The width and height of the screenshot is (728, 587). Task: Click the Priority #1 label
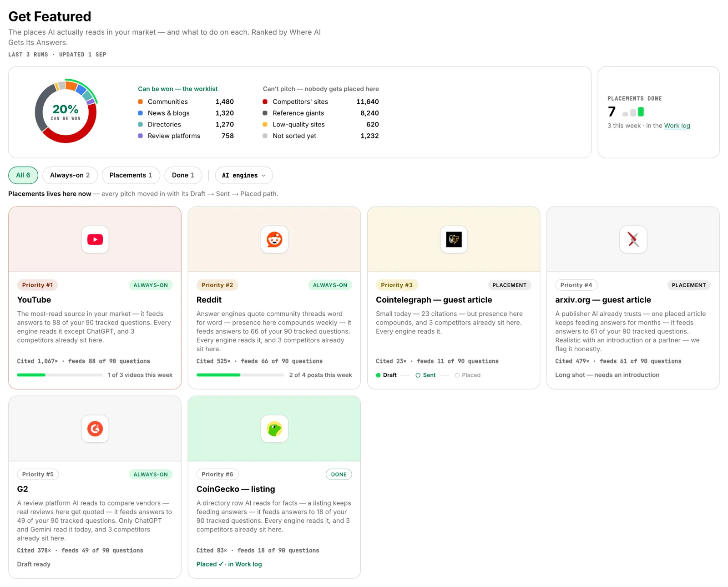pyautogui.click(x=38, y=285)
